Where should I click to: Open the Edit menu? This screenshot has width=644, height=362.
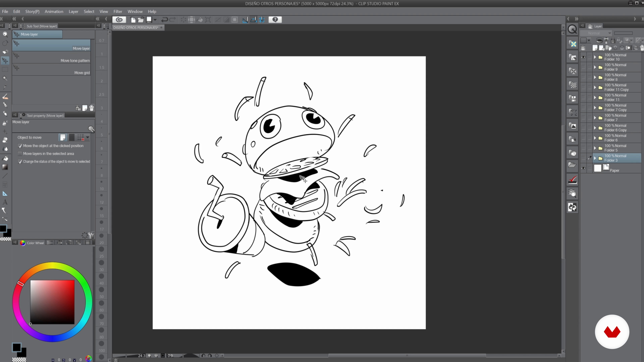[x=16, y=12]
